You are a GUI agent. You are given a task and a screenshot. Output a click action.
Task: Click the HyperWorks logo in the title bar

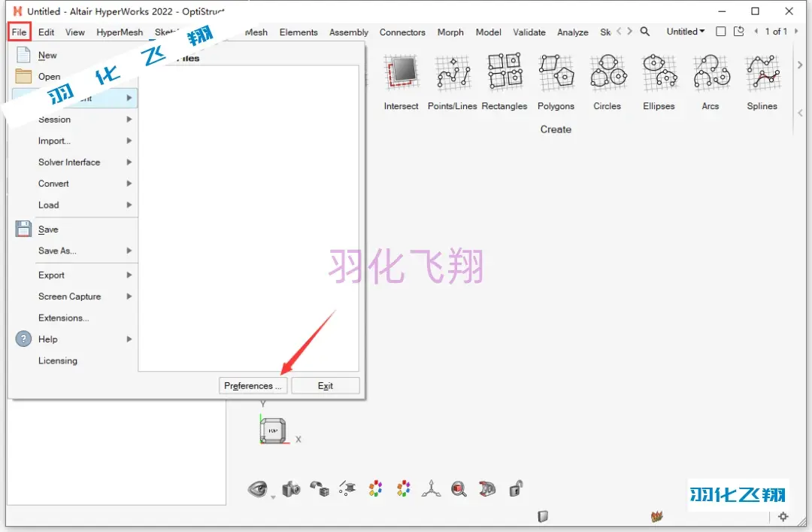click(17, 11)
